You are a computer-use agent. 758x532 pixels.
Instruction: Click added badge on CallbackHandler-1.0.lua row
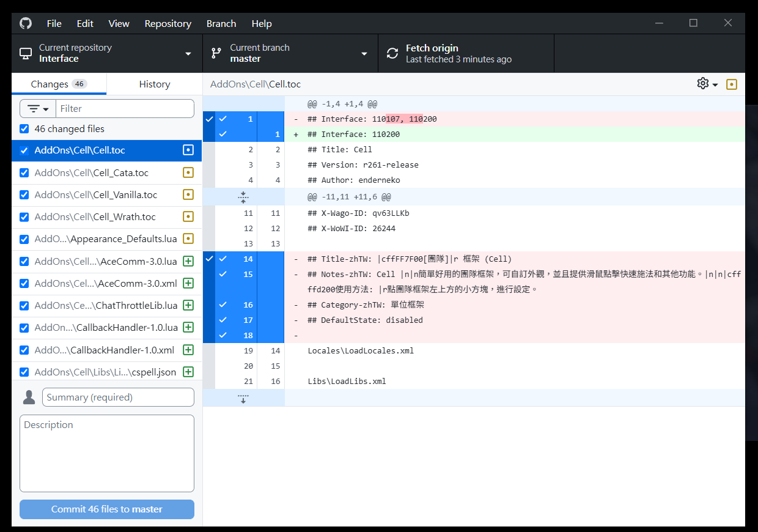(x=188, y=327)
